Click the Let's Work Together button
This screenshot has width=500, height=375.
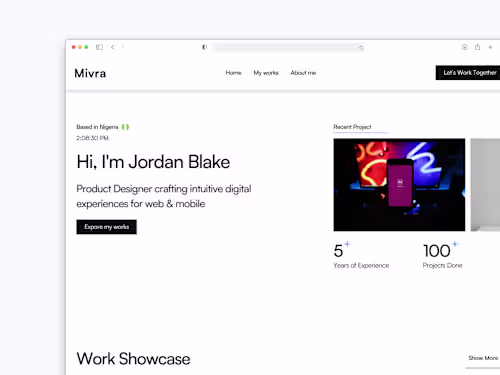click(468, 73)
